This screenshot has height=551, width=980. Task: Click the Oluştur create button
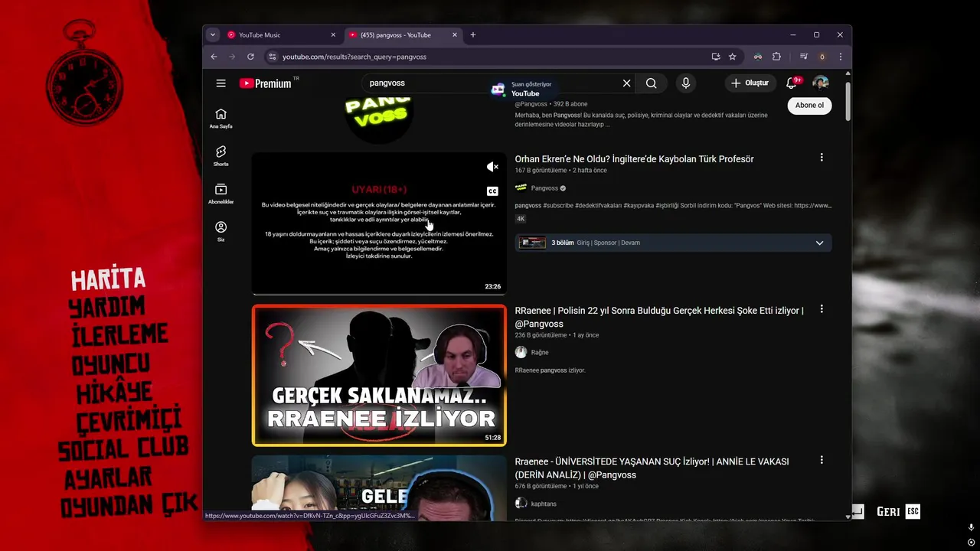[750, 83]
